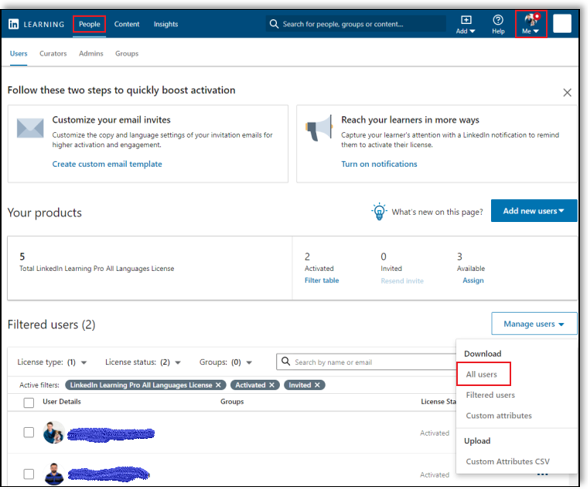Choose Filtered users under Download

[490, 395]
